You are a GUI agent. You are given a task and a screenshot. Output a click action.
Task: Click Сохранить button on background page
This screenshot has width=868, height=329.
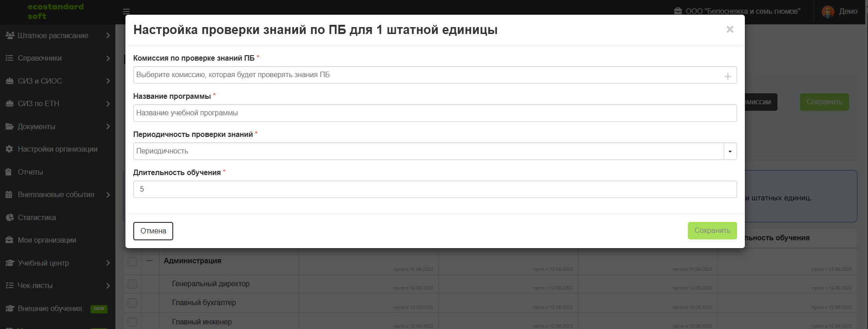(x=824, y=102)
